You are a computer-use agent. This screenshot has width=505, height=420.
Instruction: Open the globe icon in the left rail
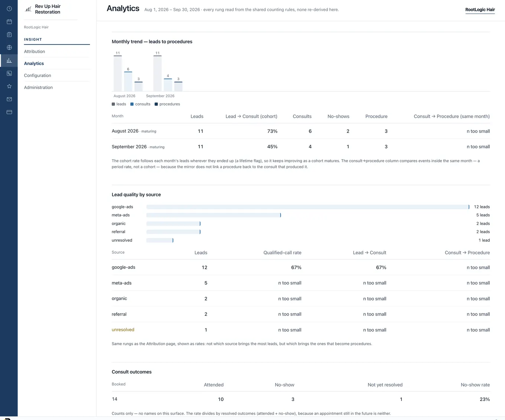(9, 48)
